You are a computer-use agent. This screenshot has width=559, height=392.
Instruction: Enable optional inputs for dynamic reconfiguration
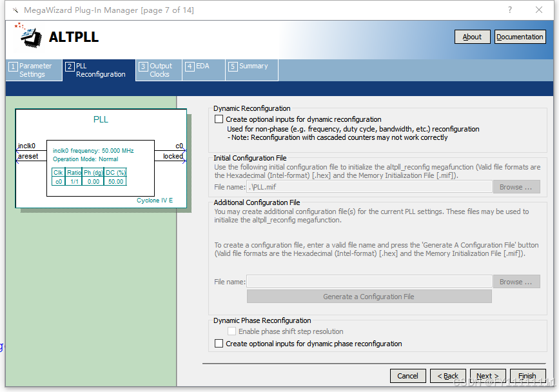(x=219, y=119)
